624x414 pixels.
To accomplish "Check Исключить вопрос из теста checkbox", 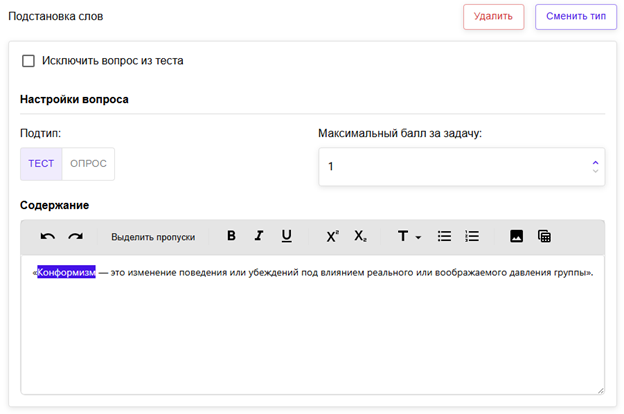I will 28,61.
